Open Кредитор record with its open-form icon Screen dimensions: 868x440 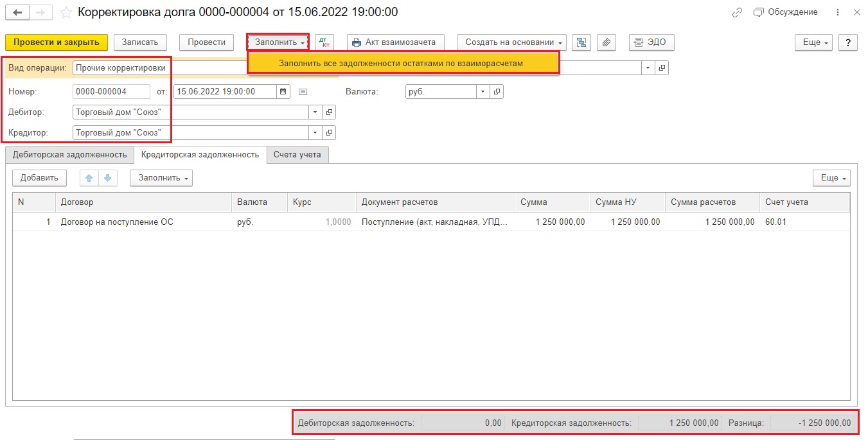coord(329,133)
